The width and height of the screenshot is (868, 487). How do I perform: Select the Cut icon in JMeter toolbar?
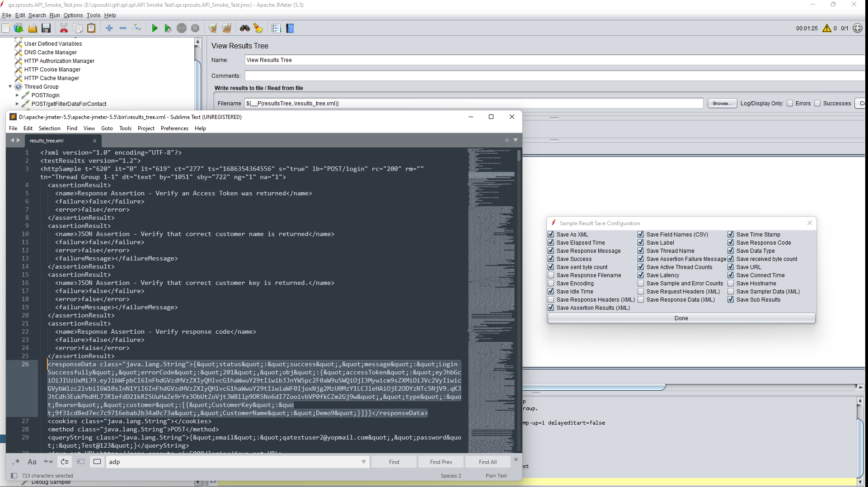64,28
